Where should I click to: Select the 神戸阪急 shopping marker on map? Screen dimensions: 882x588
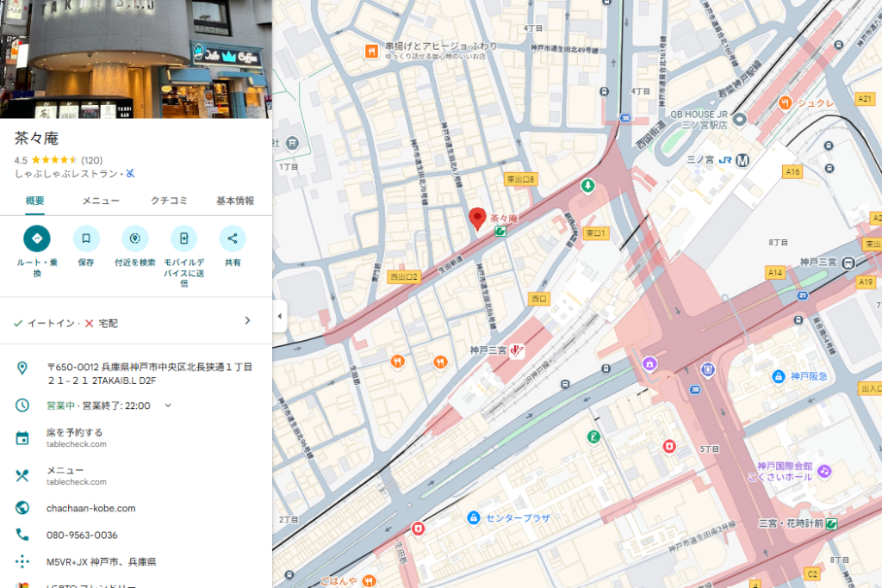click(x=779, y=376)
